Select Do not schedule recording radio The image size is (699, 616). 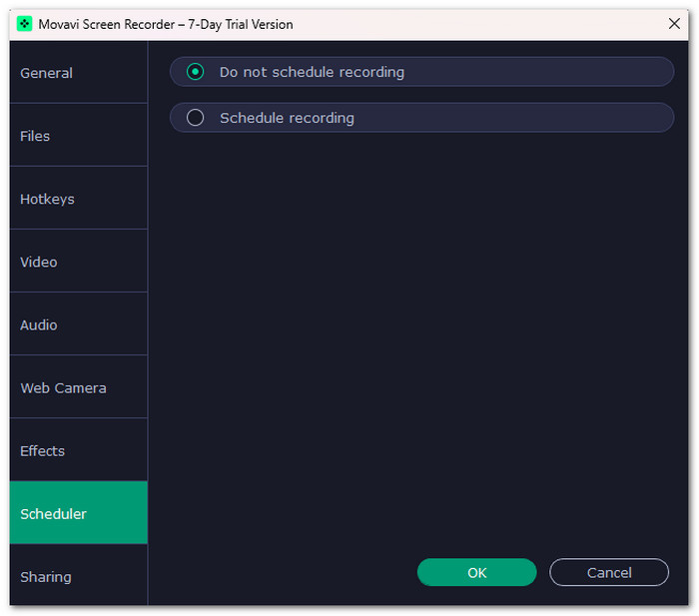click(196, 72)
